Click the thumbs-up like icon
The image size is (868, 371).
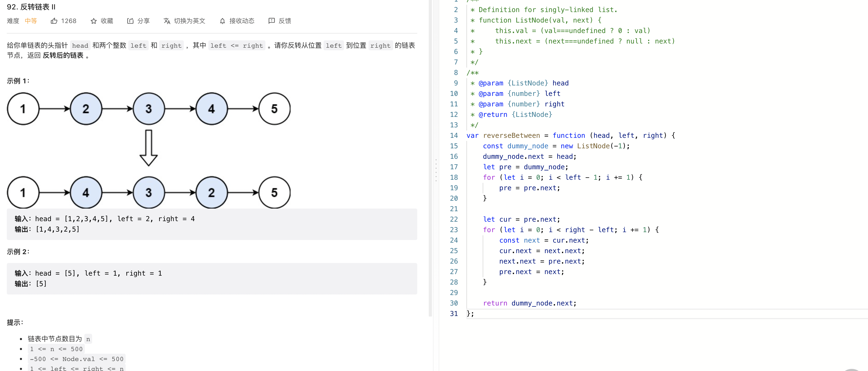click(x=54, y=21)
